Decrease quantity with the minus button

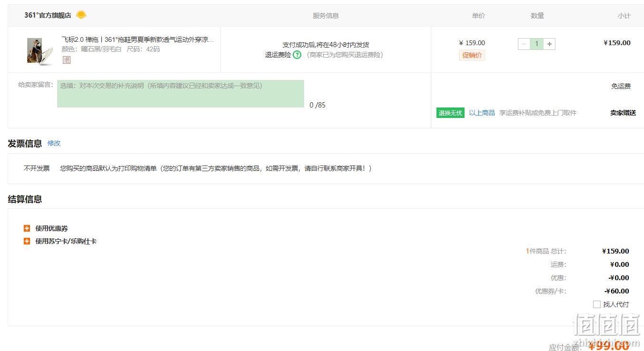524,44
